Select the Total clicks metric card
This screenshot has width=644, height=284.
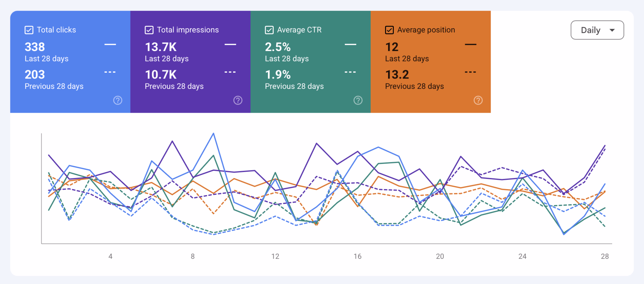click(70, 62)
